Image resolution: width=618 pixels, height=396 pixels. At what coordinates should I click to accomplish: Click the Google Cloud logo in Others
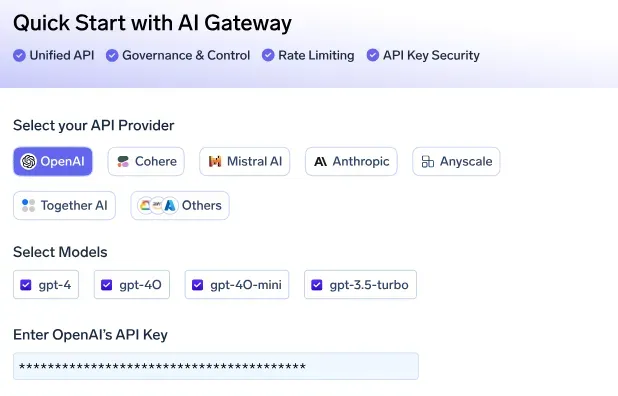pyautogui.click(x=145, y=205)
